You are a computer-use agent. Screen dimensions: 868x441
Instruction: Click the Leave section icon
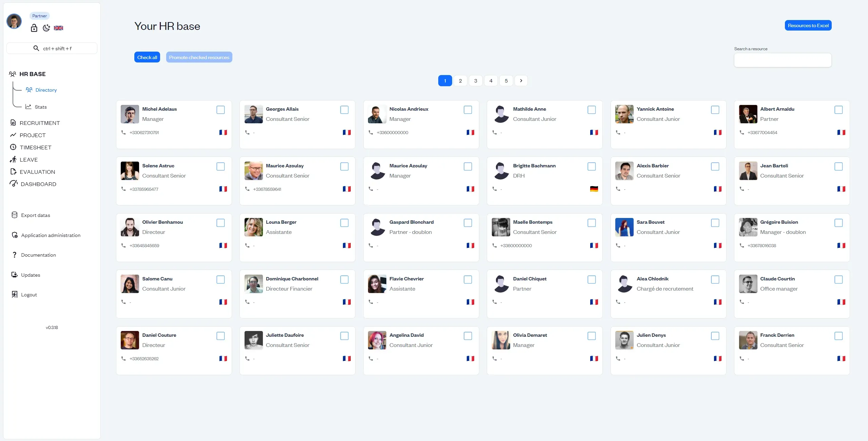(14, 159)
